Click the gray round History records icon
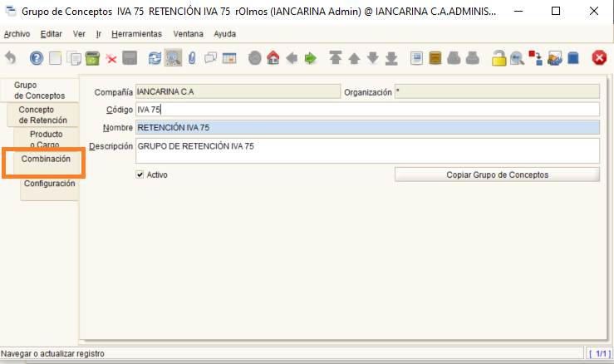 pyautogui.click(x=254, y=58)
